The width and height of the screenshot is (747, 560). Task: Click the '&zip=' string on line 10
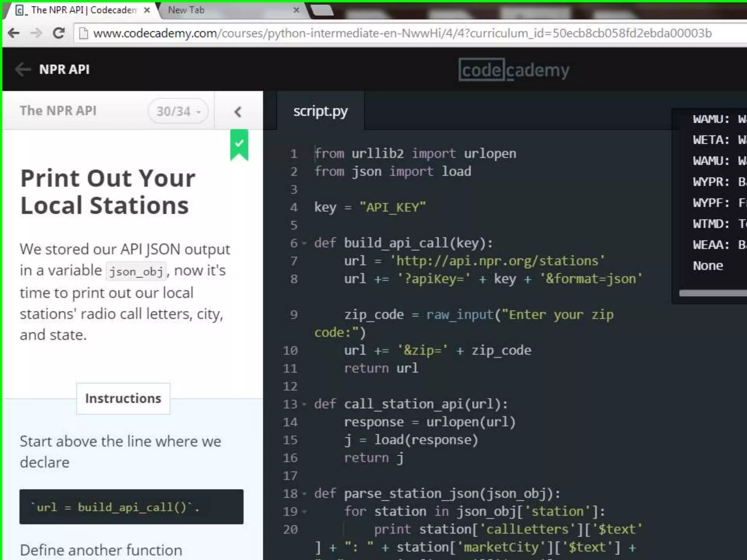click(422, 350)
